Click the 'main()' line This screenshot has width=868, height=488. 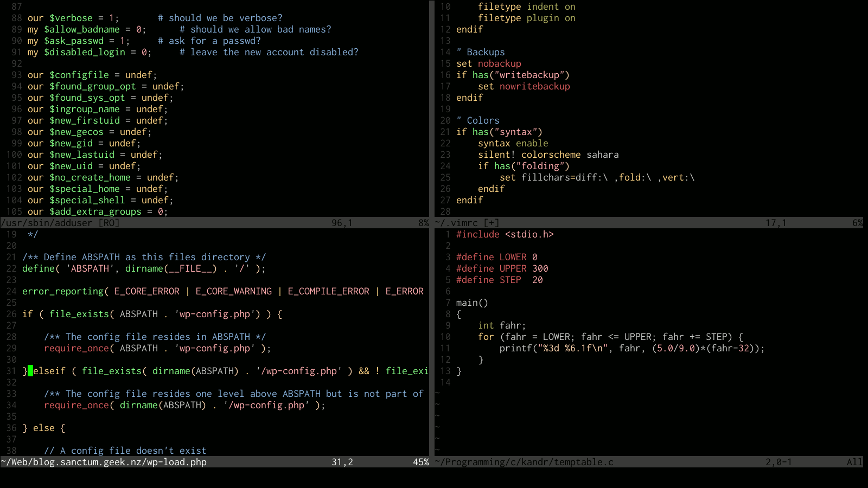(472, 303)
